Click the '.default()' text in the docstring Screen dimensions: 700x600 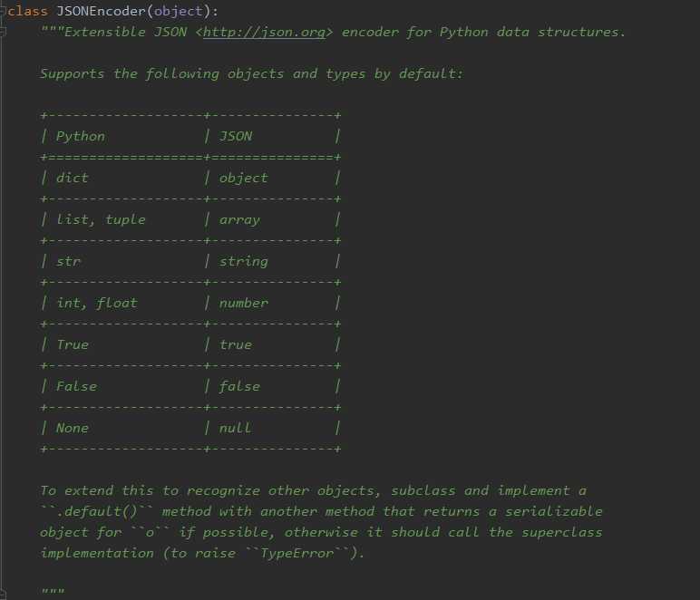click(97, 511)
